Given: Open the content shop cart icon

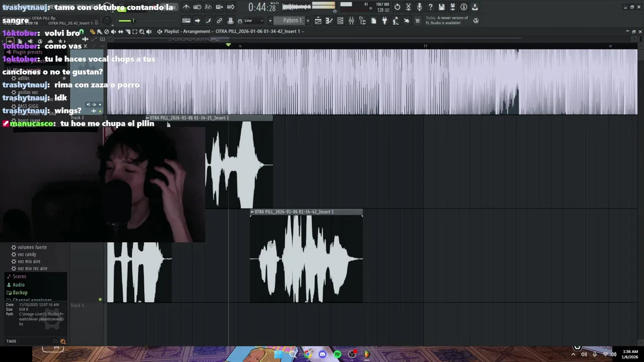Looking at the screenshot, I should pyautogui.click(x=418, y=21).
